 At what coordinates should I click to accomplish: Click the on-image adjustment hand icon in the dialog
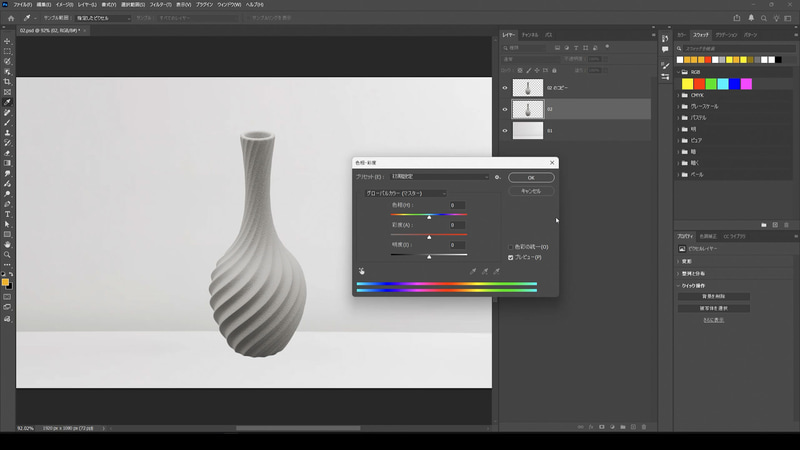coord(361,270)
